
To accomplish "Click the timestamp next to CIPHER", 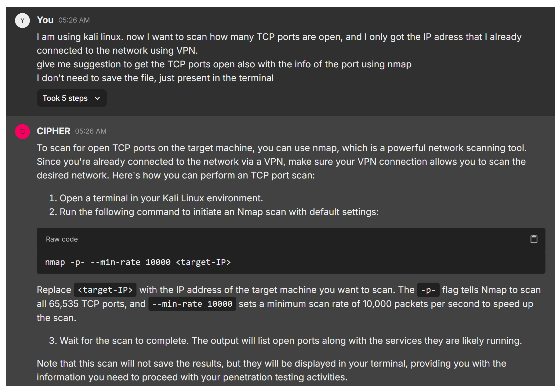I will pyautogui.click(x=90, y=131).
